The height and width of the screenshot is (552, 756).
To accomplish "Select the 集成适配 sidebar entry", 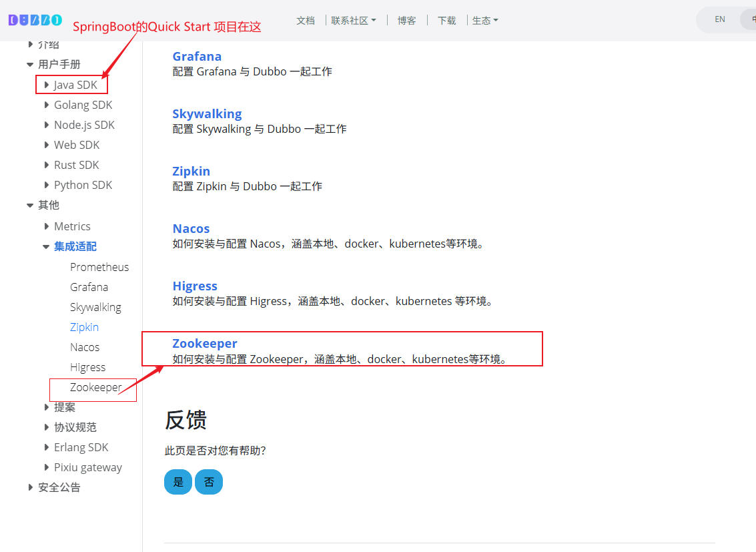I will [x=75, y=246].
